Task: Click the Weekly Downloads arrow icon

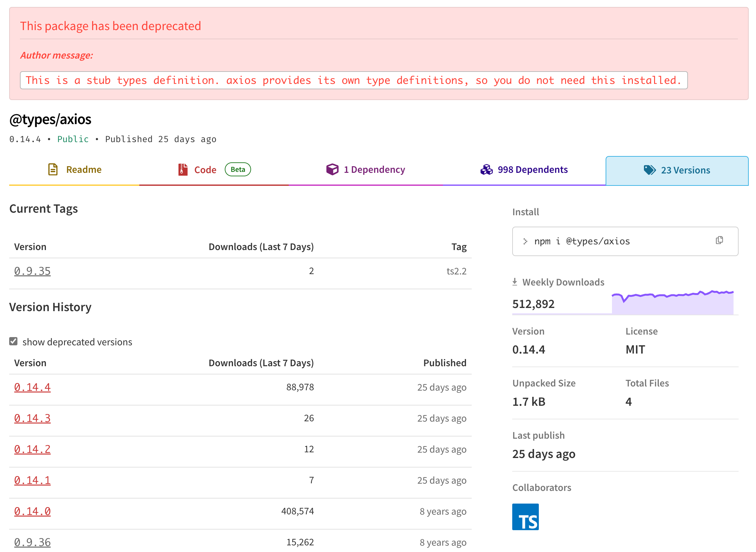Action: click(515, 282)
